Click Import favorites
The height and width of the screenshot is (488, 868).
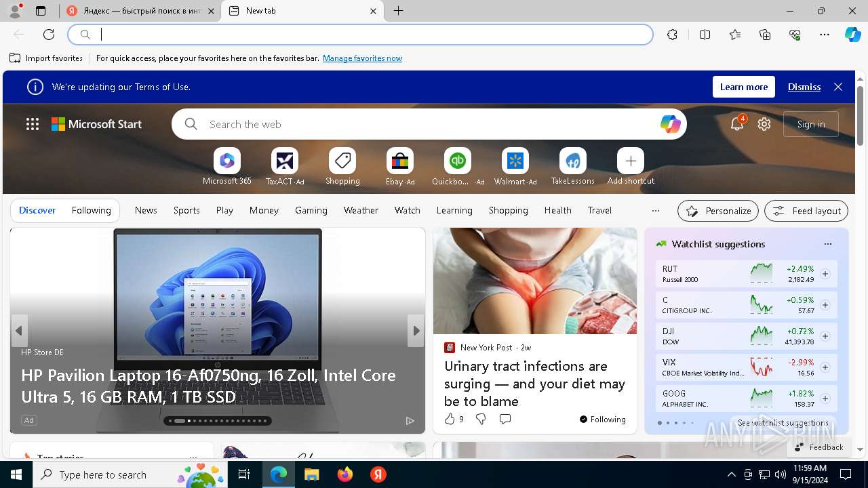coord(46,58)
